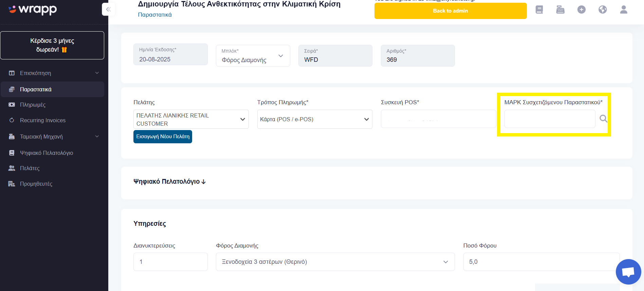Open the chat support bubble
This screenshot has height=291, width=644.
point(628,272)
